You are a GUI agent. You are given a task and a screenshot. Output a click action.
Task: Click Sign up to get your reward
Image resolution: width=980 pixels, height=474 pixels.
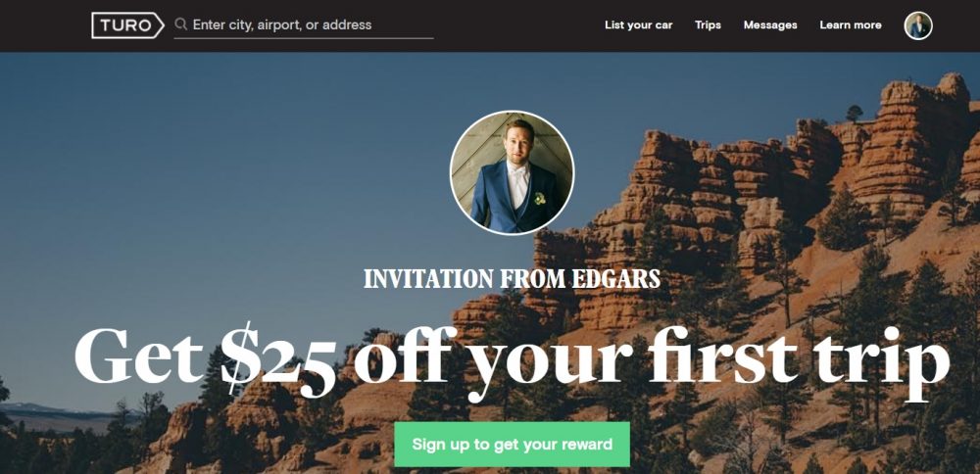512,444
